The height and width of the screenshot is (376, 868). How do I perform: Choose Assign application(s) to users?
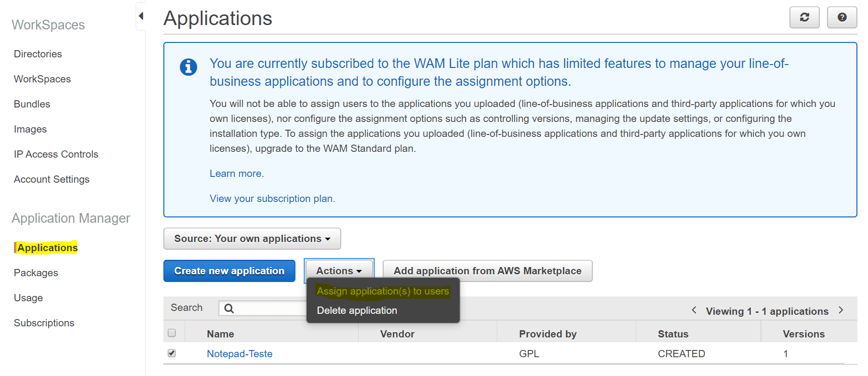click(383, 291)
